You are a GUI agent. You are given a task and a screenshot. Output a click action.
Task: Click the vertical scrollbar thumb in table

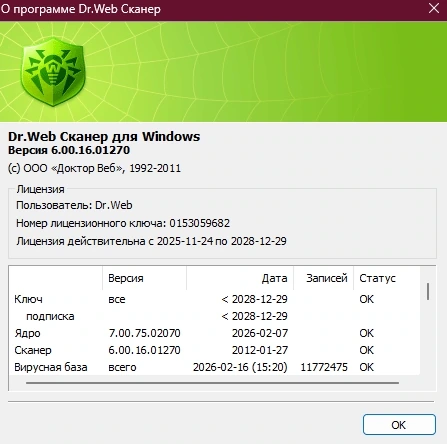[428, 292]
